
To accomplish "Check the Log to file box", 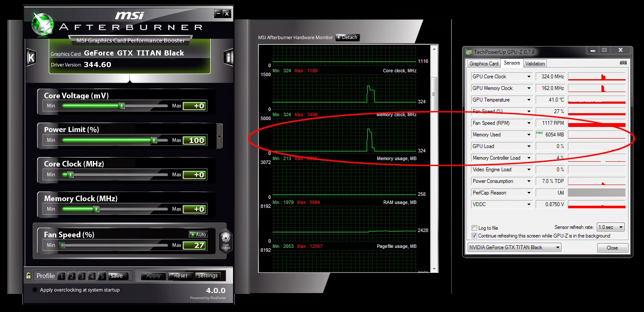I will [474, 228].
